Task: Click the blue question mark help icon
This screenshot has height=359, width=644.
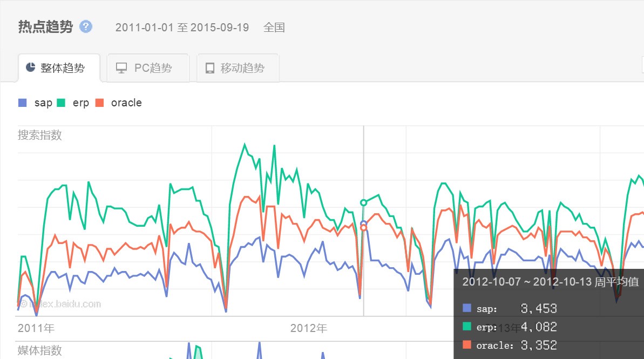Action: click(x=85, y=26)
